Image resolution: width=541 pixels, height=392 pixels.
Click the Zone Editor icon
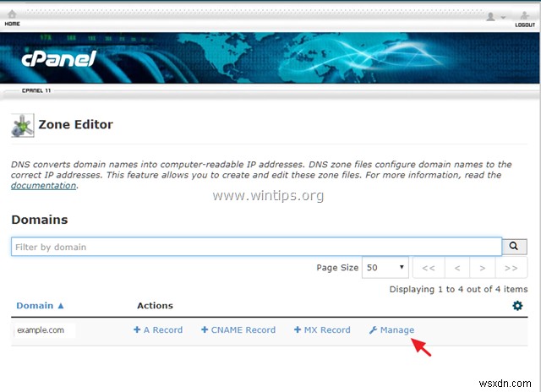point(23,125)
